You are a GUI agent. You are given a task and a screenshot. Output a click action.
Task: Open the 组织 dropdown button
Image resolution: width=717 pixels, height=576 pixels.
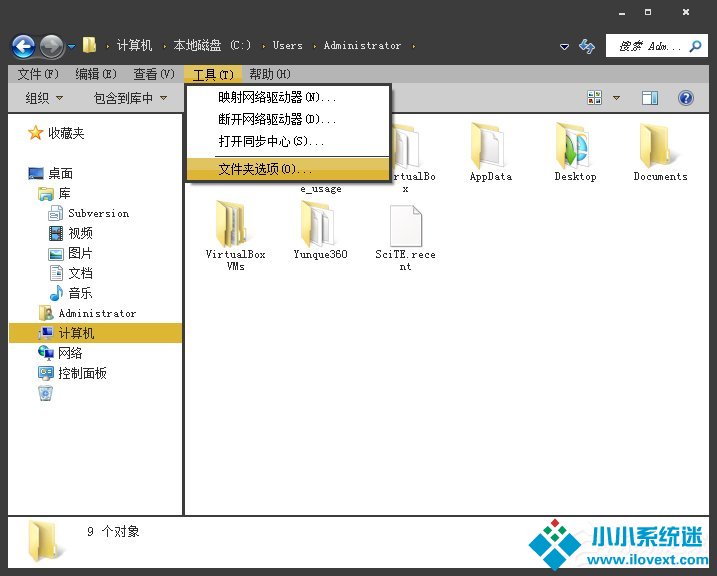[44, 98]
